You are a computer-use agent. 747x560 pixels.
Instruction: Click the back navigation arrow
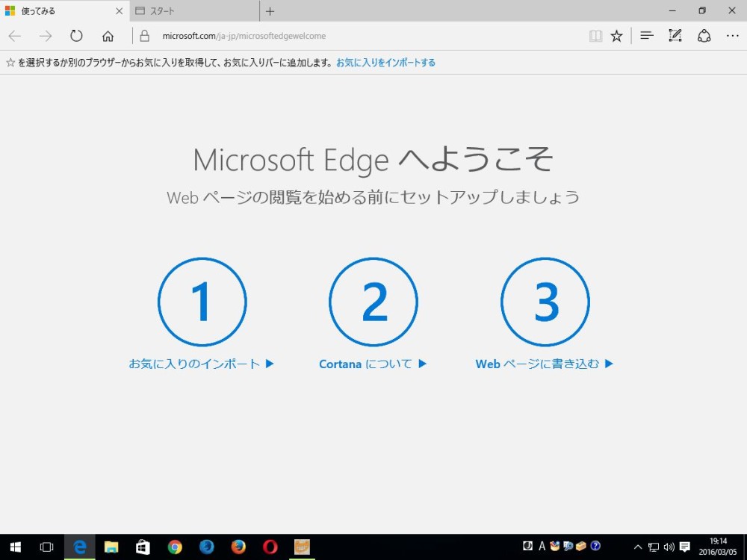[x=15, y=36]
